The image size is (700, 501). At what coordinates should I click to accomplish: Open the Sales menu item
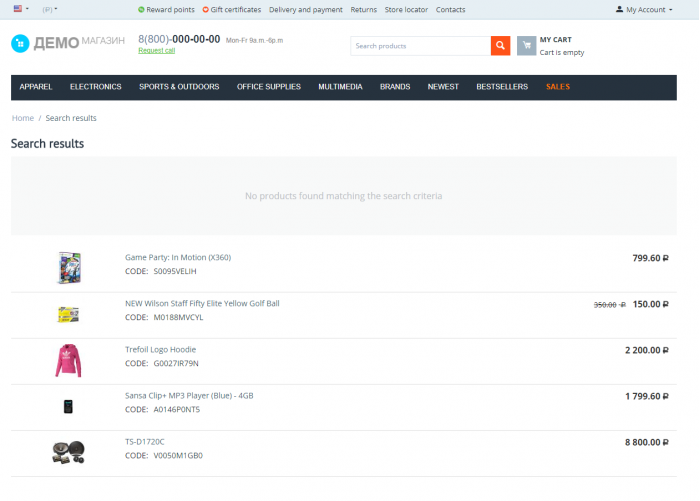(x=558, y=87)
